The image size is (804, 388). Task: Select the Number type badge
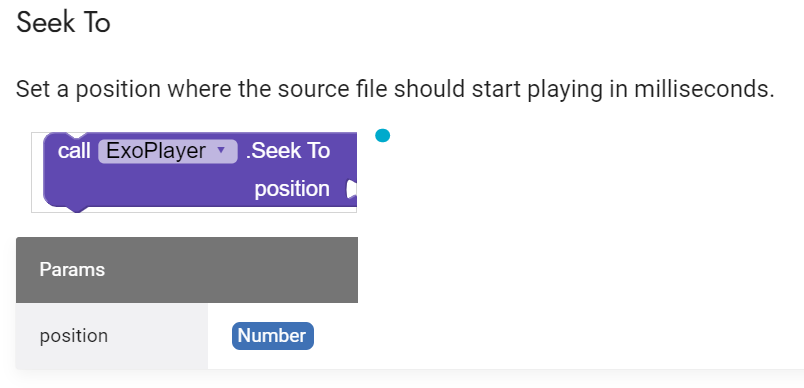click(x=273, y=336)
